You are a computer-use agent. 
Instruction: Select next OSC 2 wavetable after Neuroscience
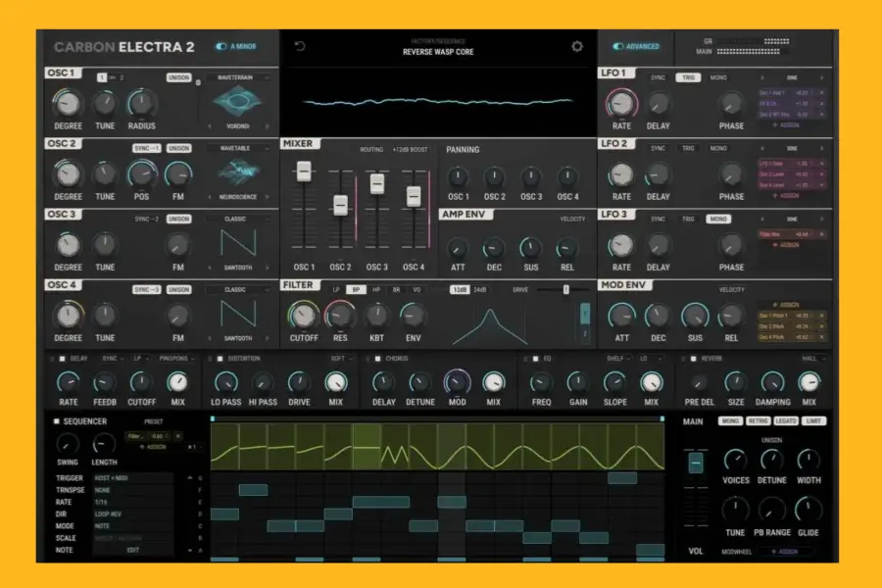[268, 197]
